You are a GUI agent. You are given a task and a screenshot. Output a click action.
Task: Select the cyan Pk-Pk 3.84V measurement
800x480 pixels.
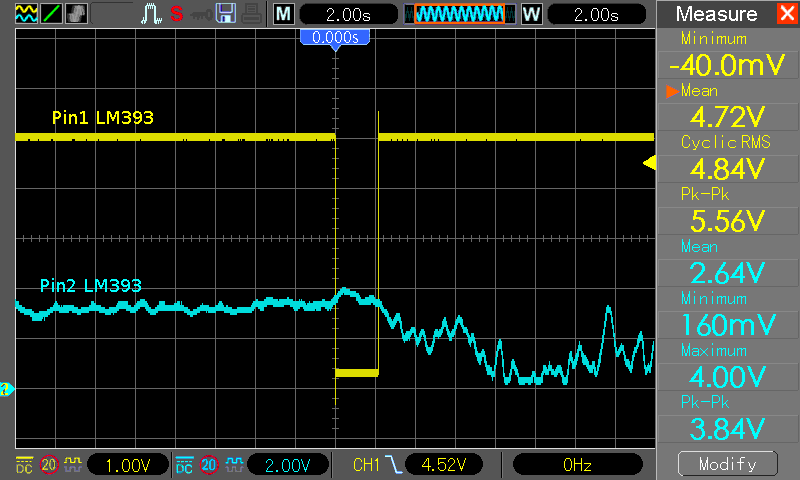click(728, 419)
